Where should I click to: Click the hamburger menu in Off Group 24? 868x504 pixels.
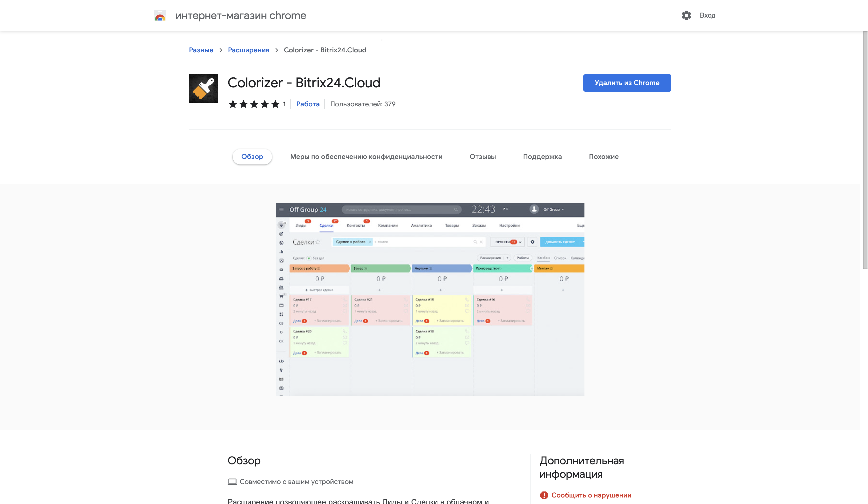pyautogui.click(x=281, y=210)
